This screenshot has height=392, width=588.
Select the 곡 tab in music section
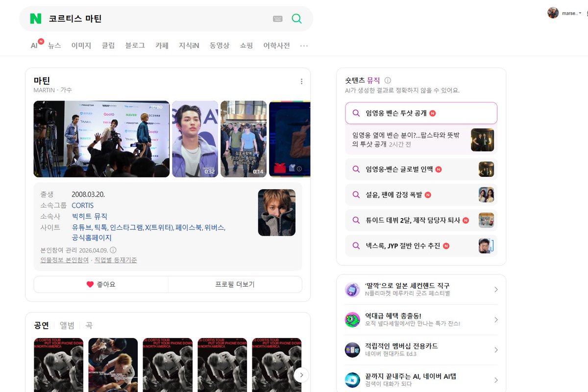coord(89,325)
